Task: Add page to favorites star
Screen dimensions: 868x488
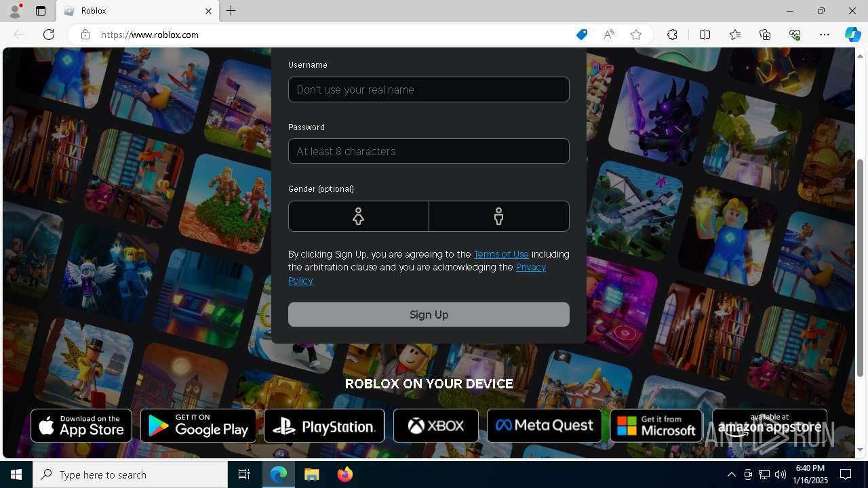Action: pyautogui.click(x=636, y=35)
